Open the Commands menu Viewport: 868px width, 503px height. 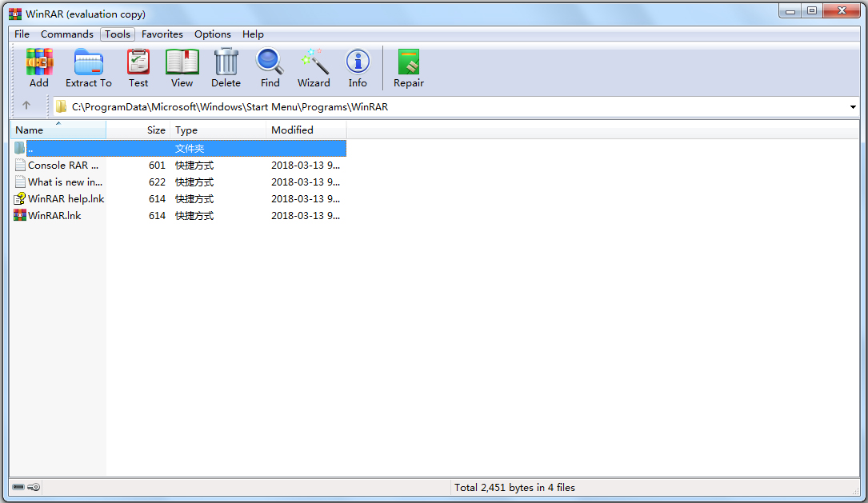(67, 34)
